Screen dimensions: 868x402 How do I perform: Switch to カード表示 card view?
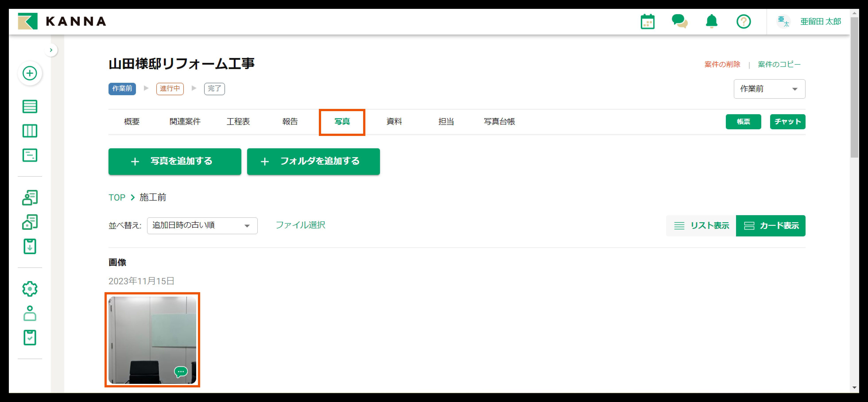click(x=771, y=226)
